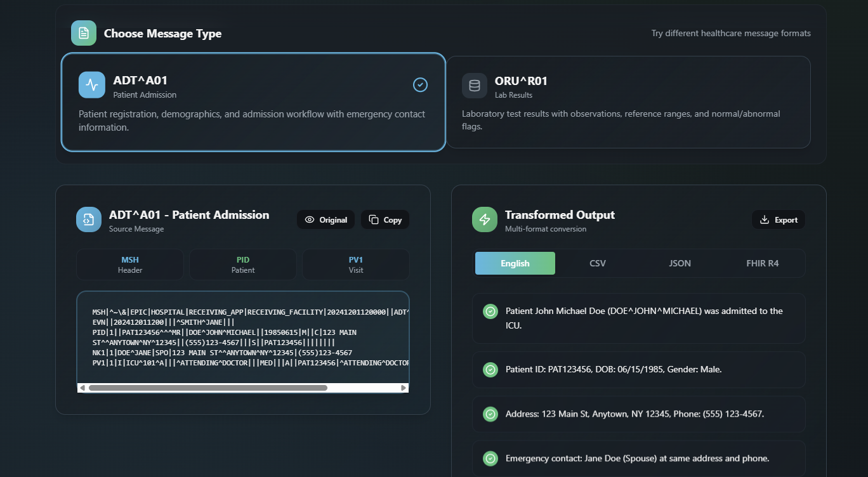This screenshot has height=477, width=868.
Task: Toggle the Original message view
Action: point(326,219)
